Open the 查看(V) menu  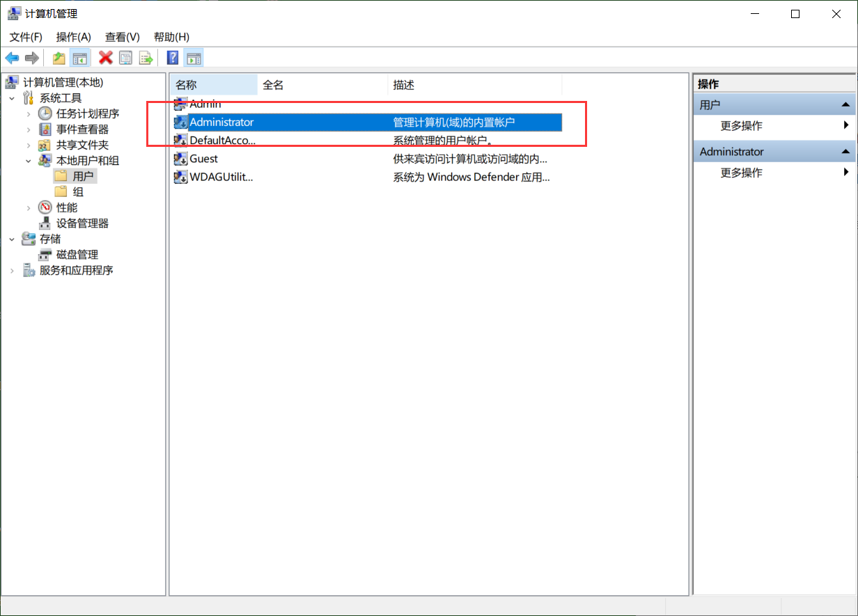click(x=122, y=37)
